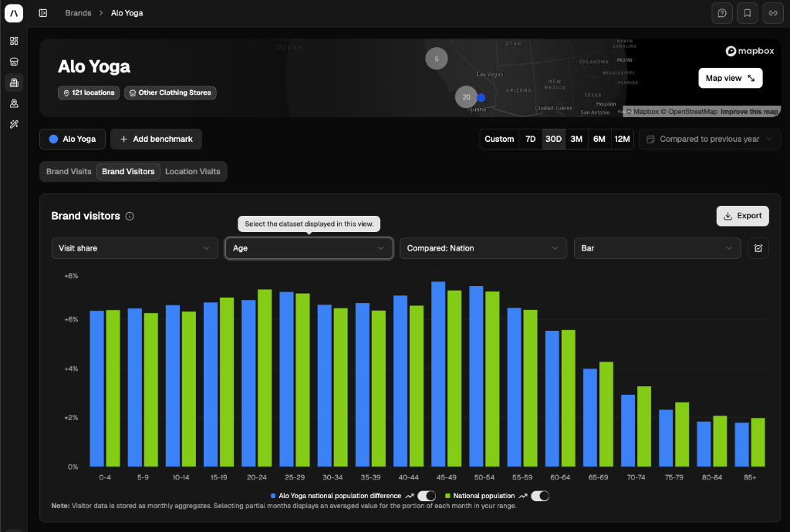Select the 30D time range
The height and width of the screenshot is (532, 790).
(553, 139)
